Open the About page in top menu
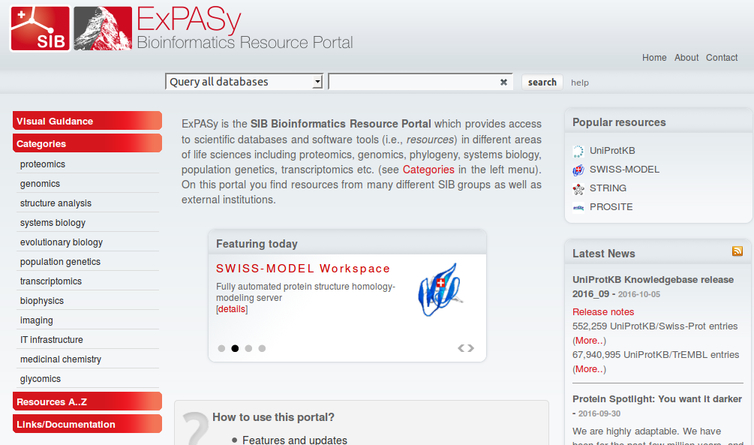 click(686, 58)
